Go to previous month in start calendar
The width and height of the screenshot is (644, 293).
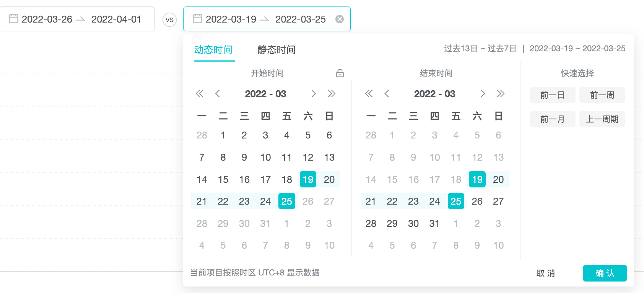[x=218, y=94]
